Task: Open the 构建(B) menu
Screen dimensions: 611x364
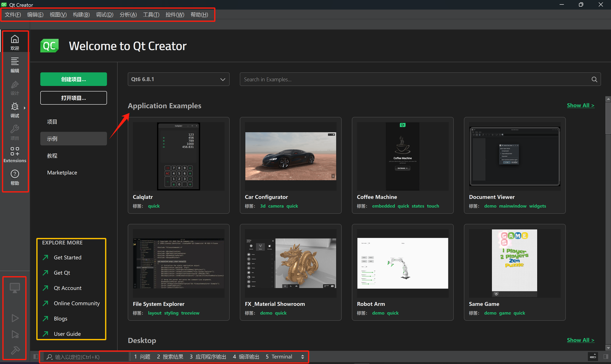Action: pyautogui.click(x=81, y=15)
